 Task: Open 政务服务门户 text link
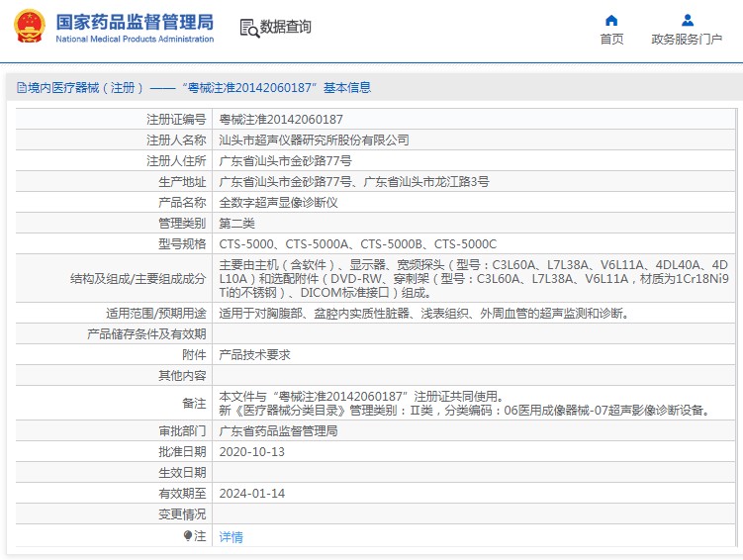pos(687,40)
